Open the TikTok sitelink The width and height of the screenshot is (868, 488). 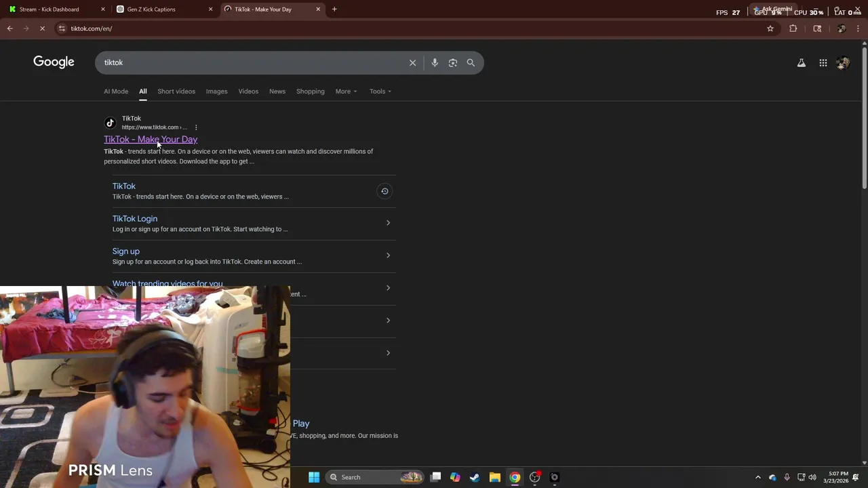[124, 186]
